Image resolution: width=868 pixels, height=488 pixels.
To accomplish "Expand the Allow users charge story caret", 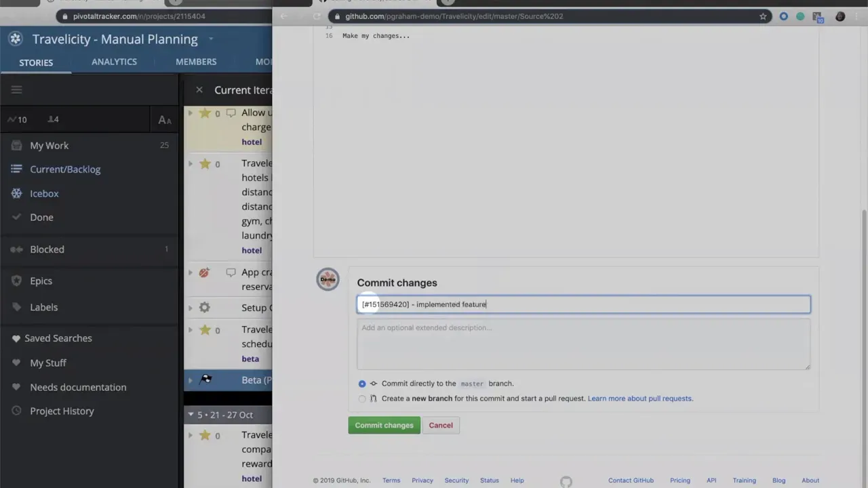I will [x=191, y=113].
